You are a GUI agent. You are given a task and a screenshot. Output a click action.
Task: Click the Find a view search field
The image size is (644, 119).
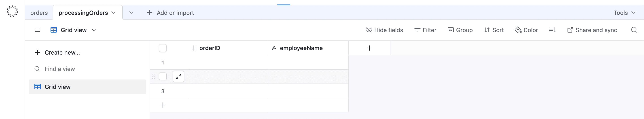point(87,69)
